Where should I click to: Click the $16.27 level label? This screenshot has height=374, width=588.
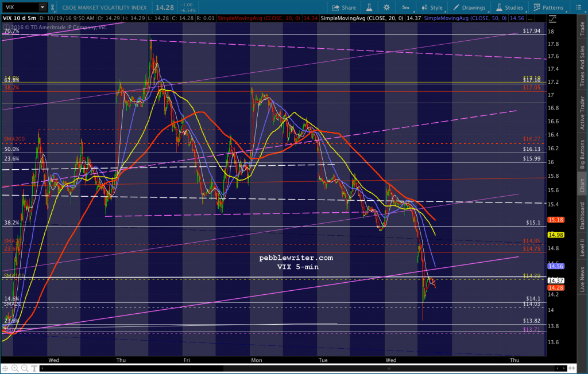tap(531, 139)
